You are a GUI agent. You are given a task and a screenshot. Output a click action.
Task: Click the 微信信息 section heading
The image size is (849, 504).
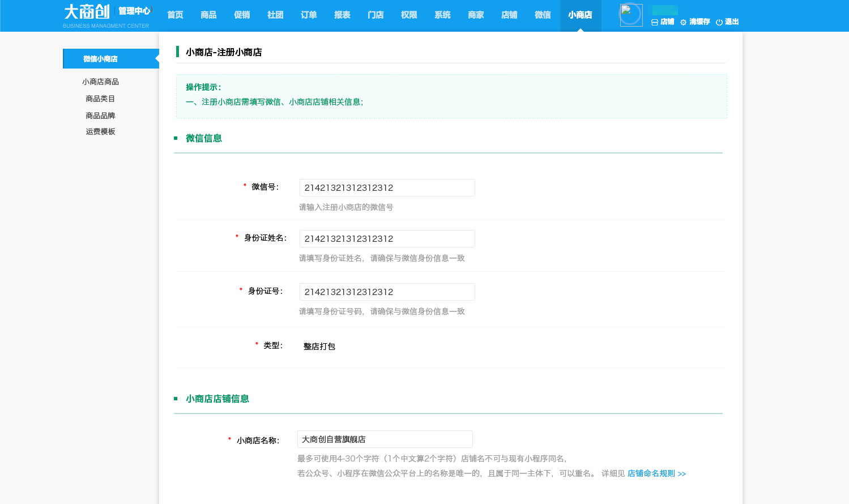point(204,138)
